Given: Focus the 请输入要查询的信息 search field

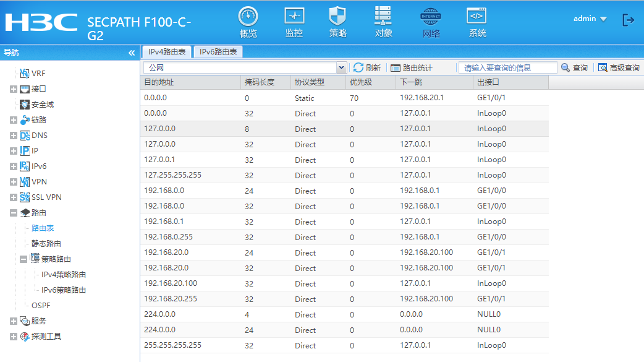Looking at the screenshot, I should [x=507, y=68].
